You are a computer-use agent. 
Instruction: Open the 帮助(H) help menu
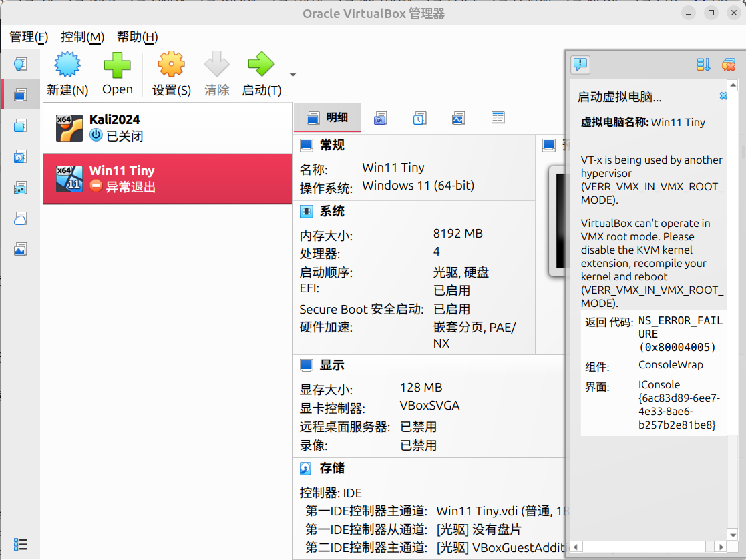point(137,37)
